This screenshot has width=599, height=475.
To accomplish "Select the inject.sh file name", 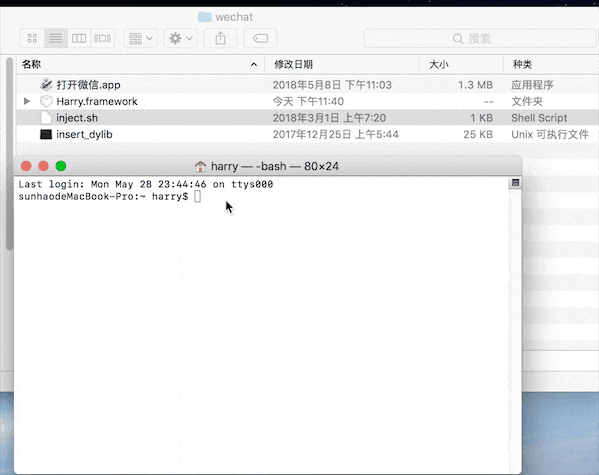I will [x=77, y=118].
